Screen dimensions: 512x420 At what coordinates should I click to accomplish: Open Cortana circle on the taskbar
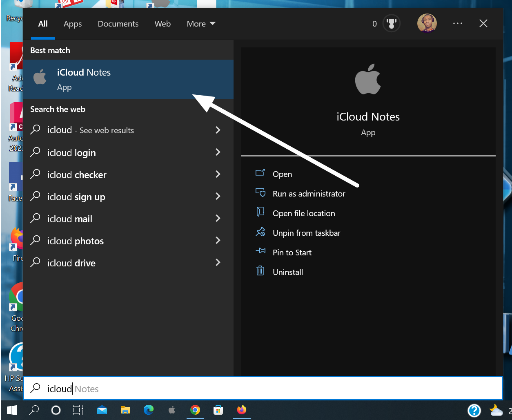(56, 410)
